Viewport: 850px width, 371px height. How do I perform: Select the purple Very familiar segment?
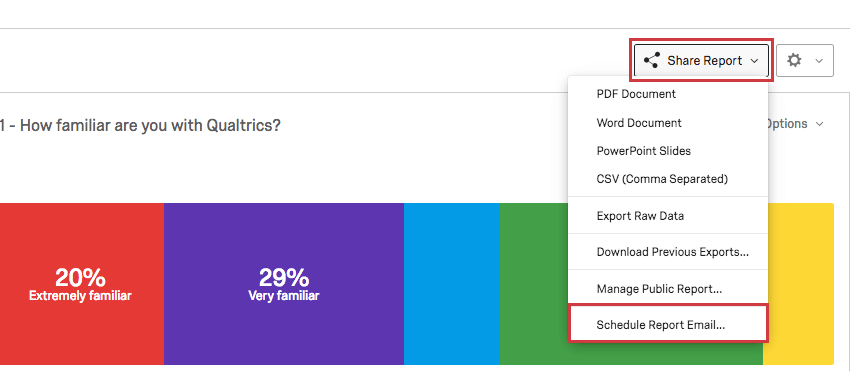click(x=284, y=284)
